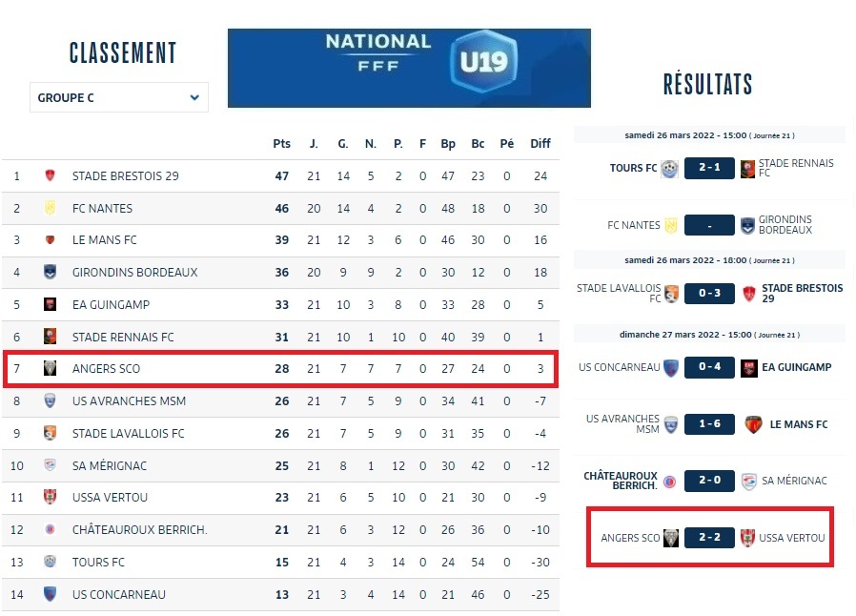Click the Diff column header
Viewport: 856px width, 616px height.
click(540, 144)
